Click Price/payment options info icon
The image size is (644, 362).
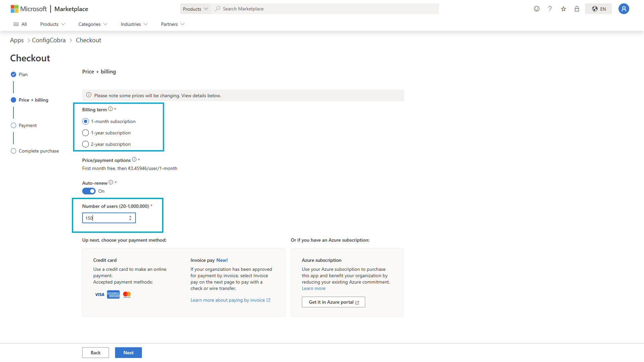pos(134,160)
